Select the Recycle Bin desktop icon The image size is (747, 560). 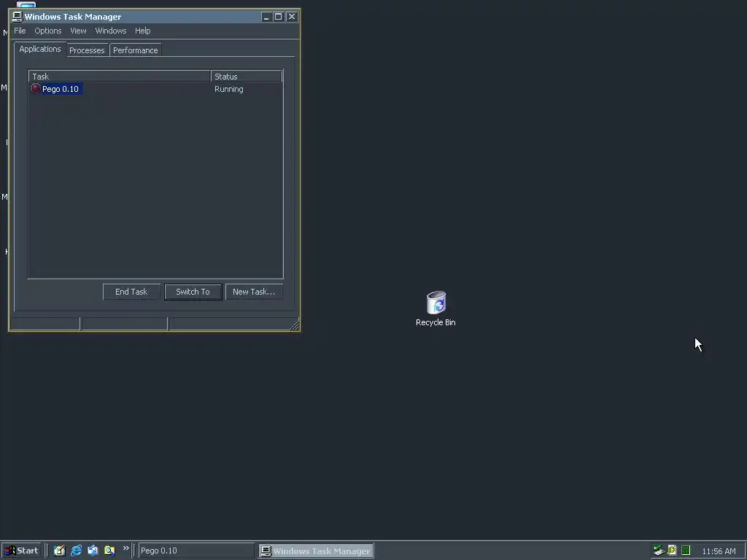436,308
